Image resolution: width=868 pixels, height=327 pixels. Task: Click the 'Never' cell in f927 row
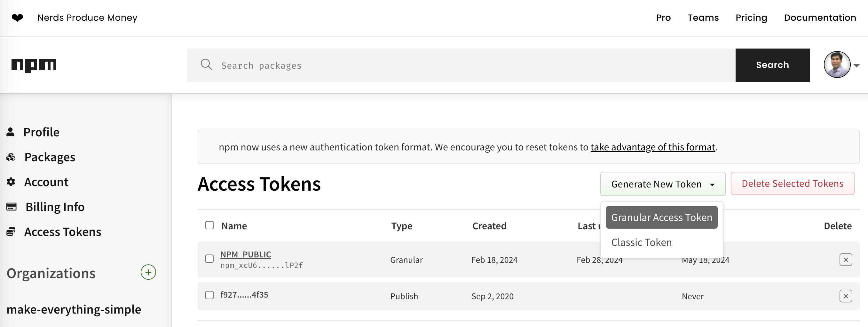pos(692,296)
